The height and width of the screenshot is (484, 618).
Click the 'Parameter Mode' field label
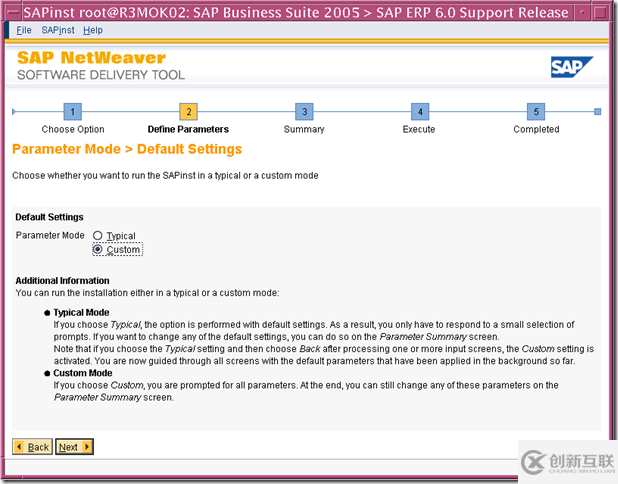coord(50,235)
